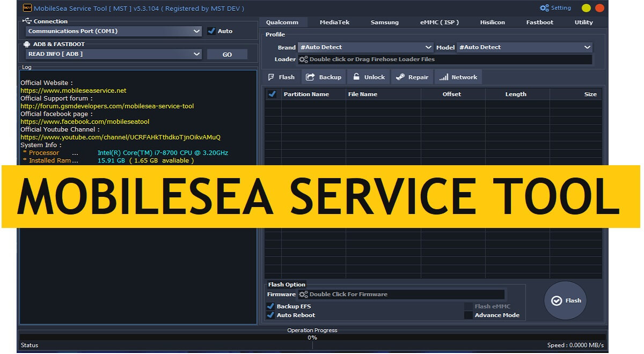644x354 pixels.
Task: Click the Operation Progress bar
Action: tap(312, 338)
